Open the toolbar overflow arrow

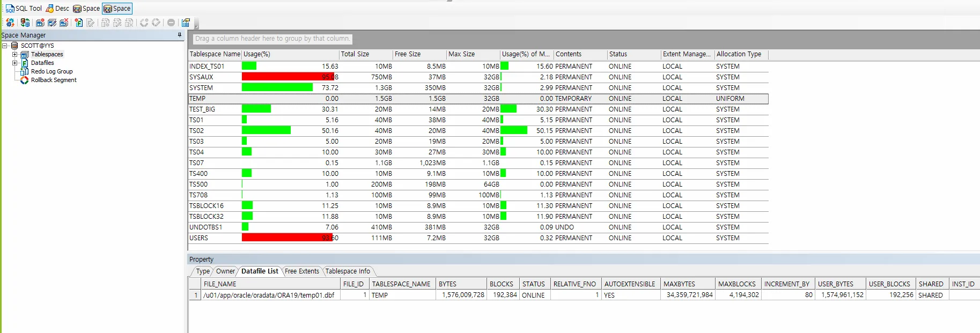click(196, 24)
